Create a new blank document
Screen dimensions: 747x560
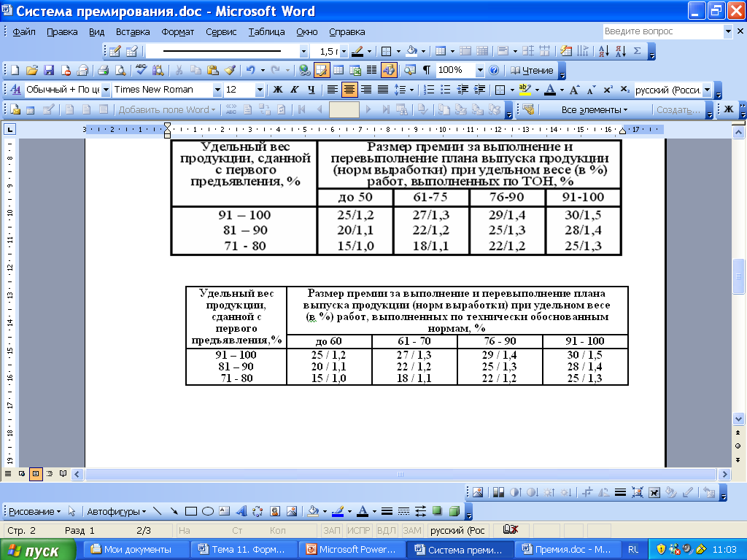pyautogui.click(x=15, y=71)
